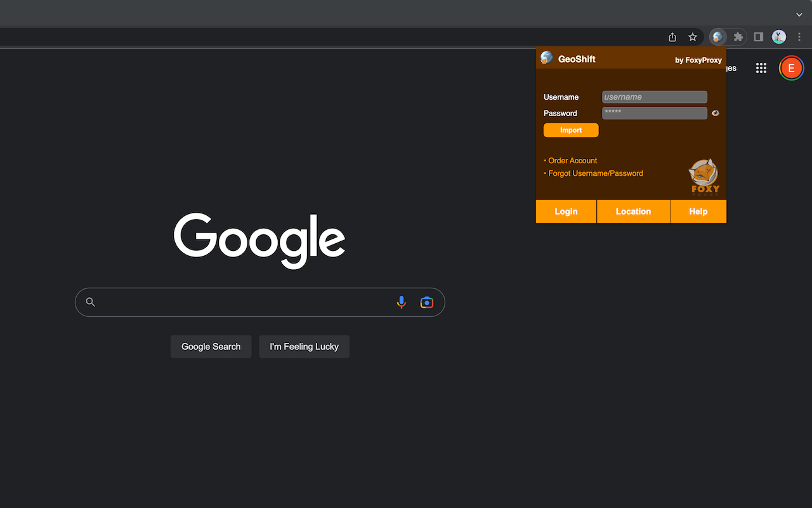Click the Import button
This screenshot has width=812, height=508.
[x=570, y=130]
